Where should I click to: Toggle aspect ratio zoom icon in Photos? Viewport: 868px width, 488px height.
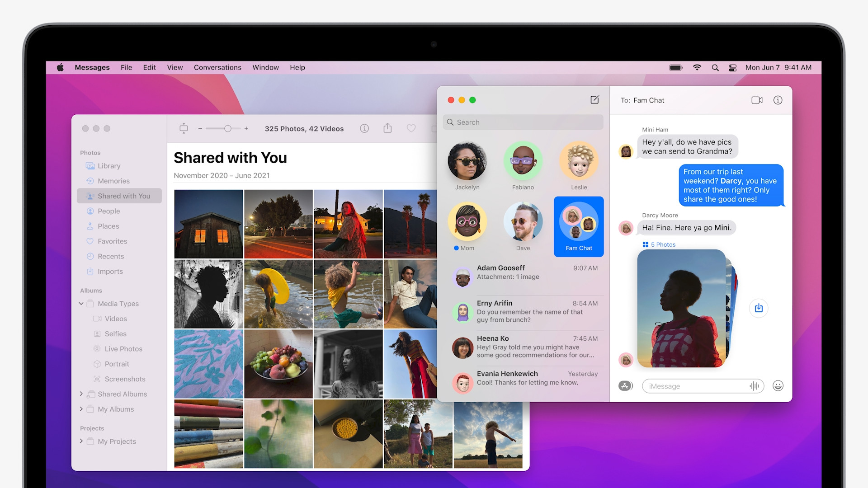(184, 129)
